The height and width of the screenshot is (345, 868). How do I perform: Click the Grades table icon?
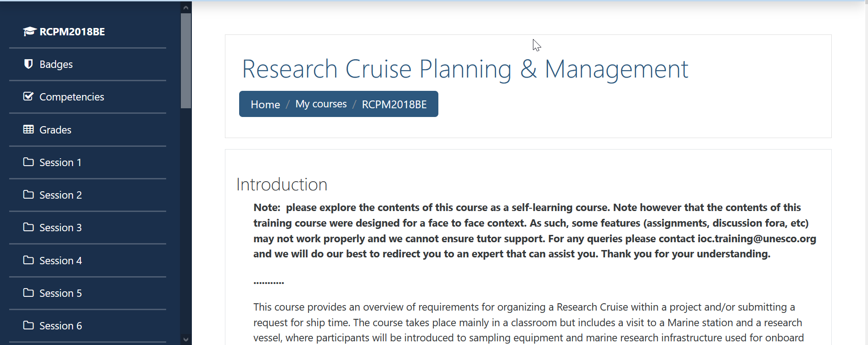[x=28, y=129]
